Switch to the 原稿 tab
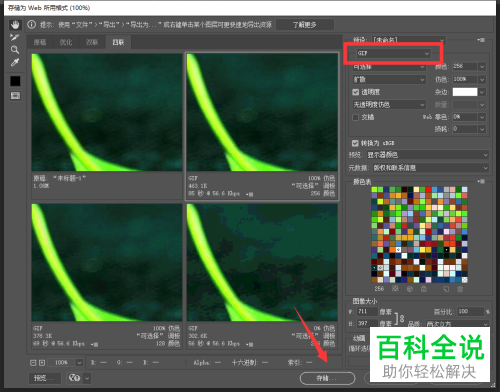The image size is (500, 392). click(x=40, y=42)
